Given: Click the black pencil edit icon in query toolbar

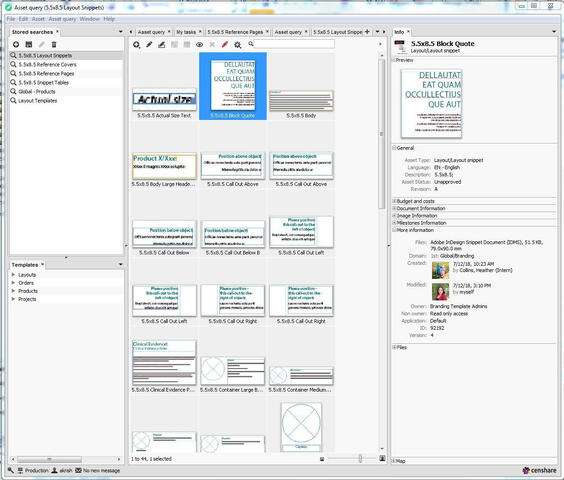Looking at the screenshot, I should (x=149, y=45).
